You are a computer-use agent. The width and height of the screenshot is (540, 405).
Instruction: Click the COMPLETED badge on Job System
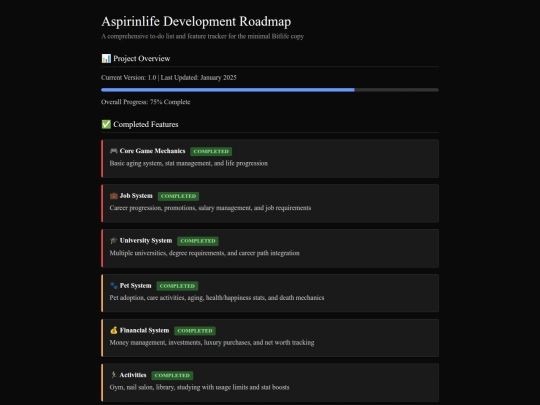point(178,196)
